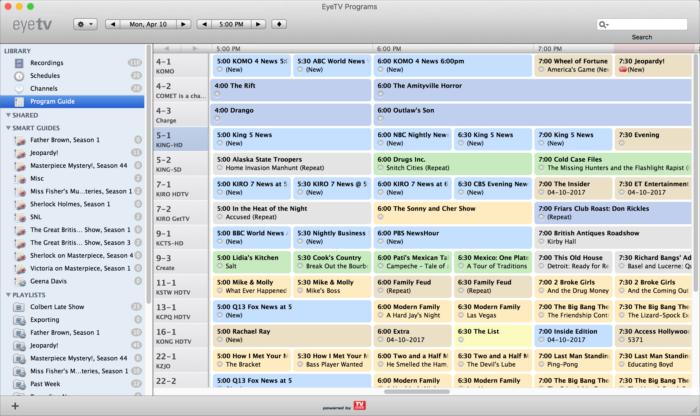Go to next day arrow beside Mon, Apr 10
This screenshot has width=700, height=416.
click(183, 24)
